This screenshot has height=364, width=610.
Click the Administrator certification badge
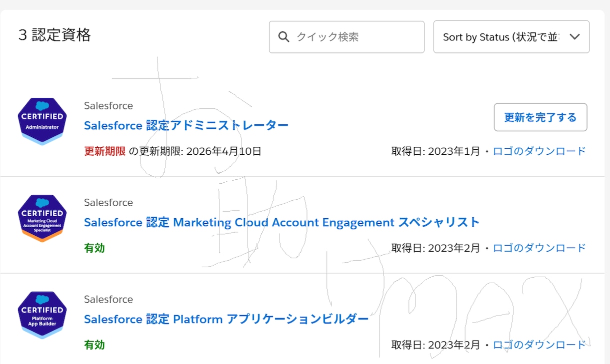[42, 121]
